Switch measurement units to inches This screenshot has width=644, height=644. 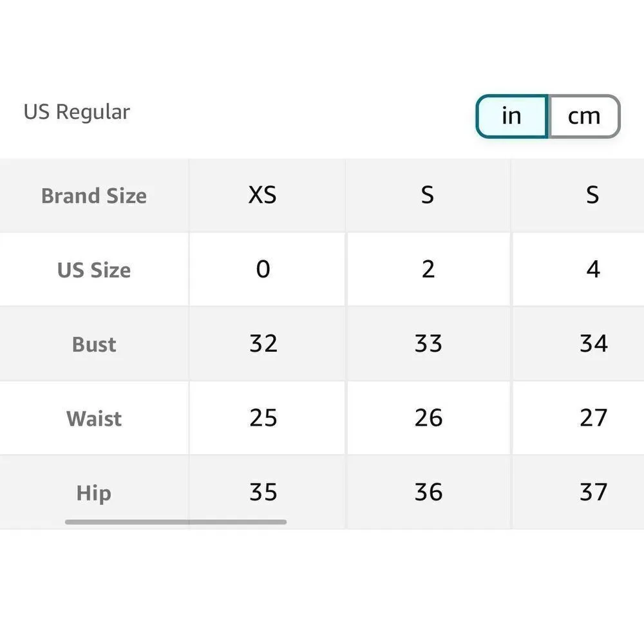pos(511,116)
